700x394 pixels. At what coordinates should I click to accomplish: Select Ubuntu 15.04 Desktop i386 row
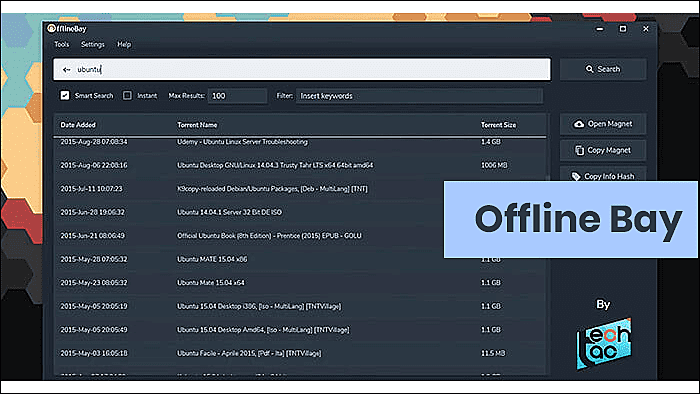pyautogui.click(x=300, y=307)
